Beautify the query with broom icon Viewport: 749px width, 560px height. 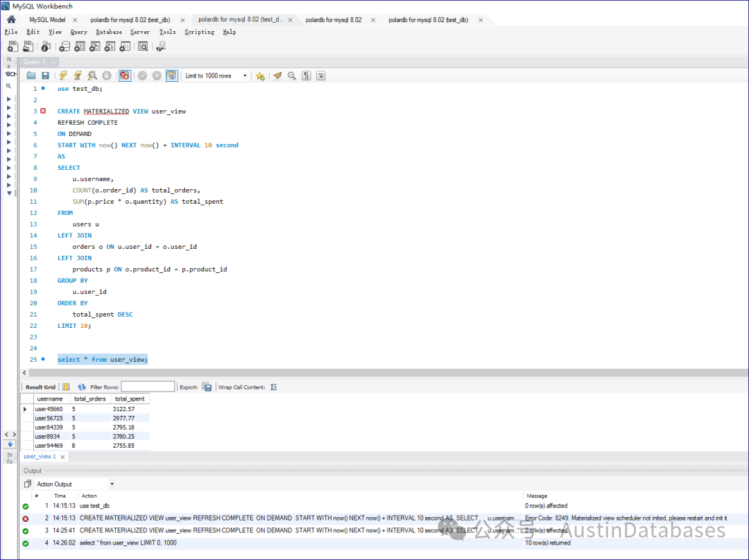(277, 76)
